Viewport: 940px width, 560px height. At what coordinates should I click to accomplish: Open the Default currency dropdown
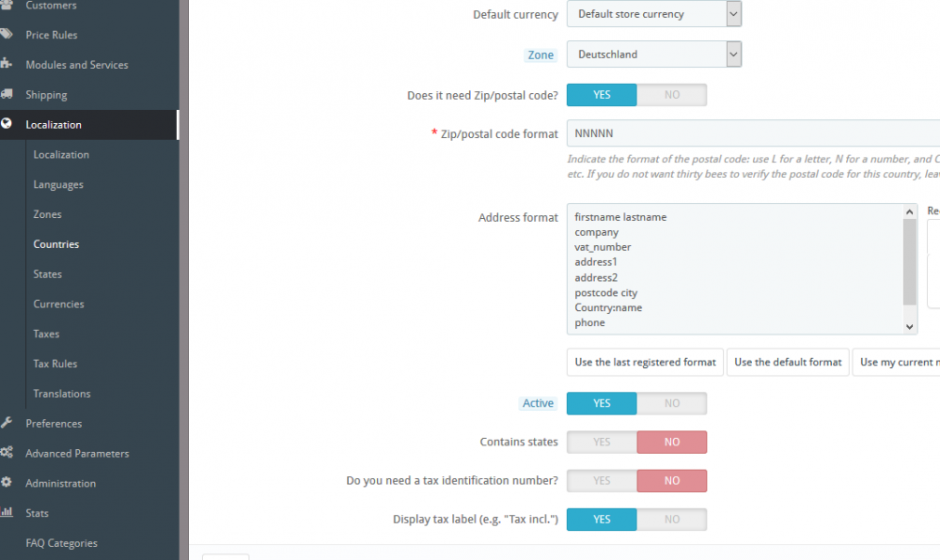[x=654, y=14]
